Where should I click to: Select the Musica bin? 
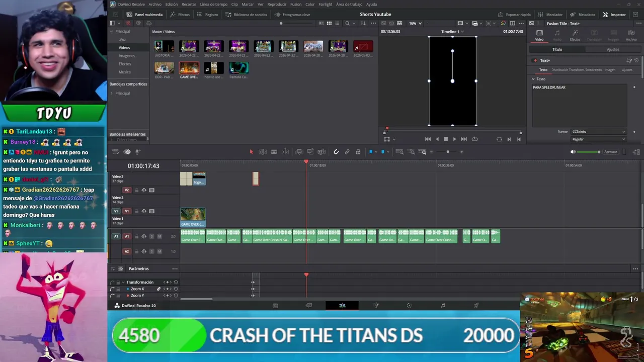click(x=124, y=72)
